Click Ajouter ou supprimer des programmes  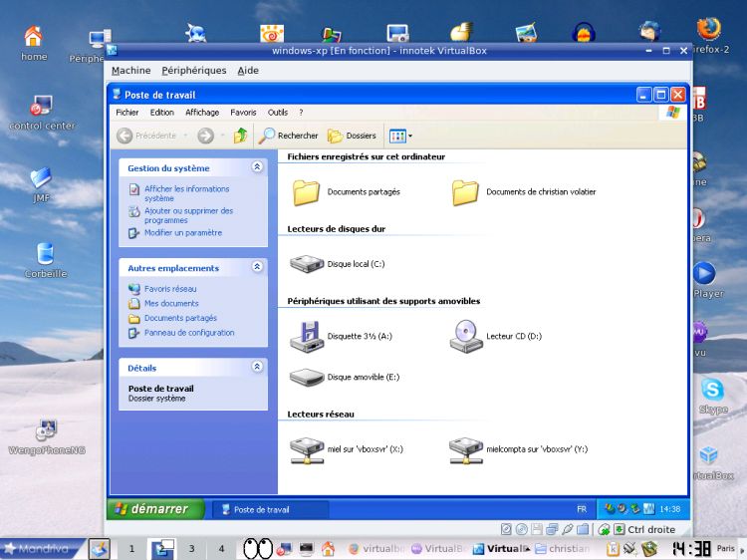pos(188,215)
